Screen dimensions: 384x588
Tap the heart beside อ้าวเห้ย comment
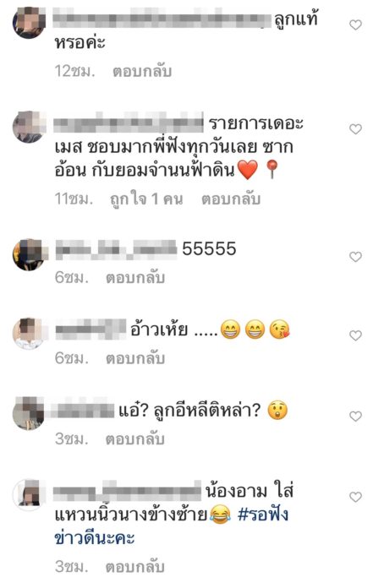tap(355, 335)
